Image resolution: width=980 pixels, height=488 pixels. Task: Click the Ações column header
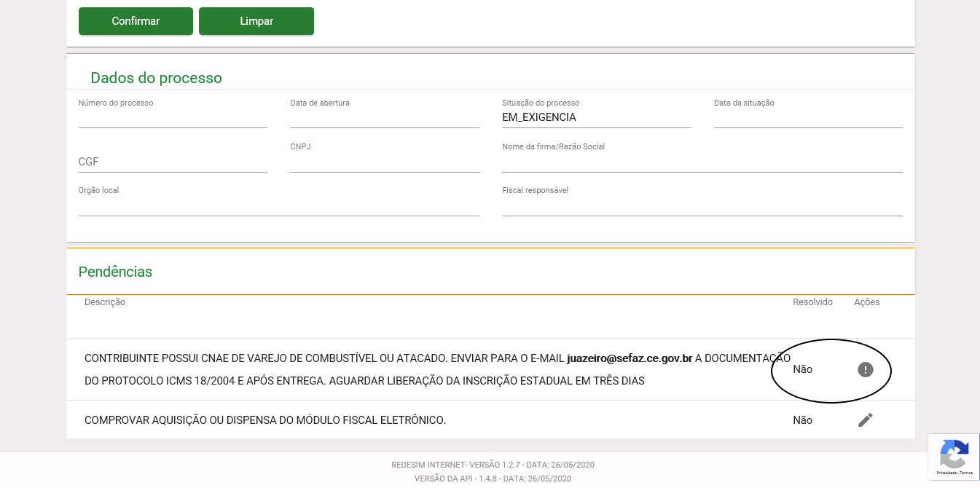867,302
